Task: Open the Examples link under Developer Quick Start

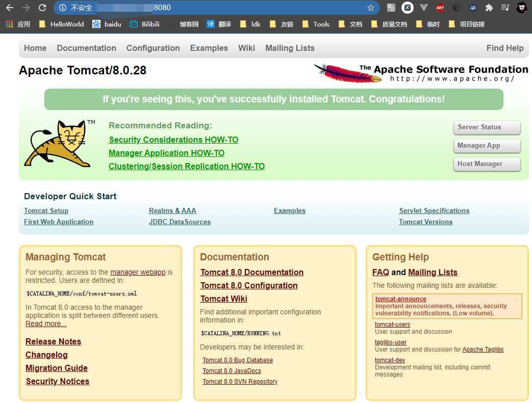Action: coord(290,210)
